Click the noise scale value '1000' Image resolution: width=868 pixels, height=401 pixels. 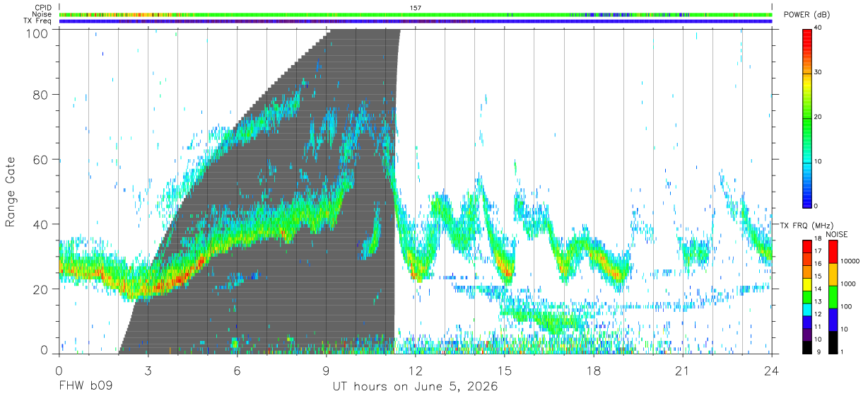click(x=849, y=284)
